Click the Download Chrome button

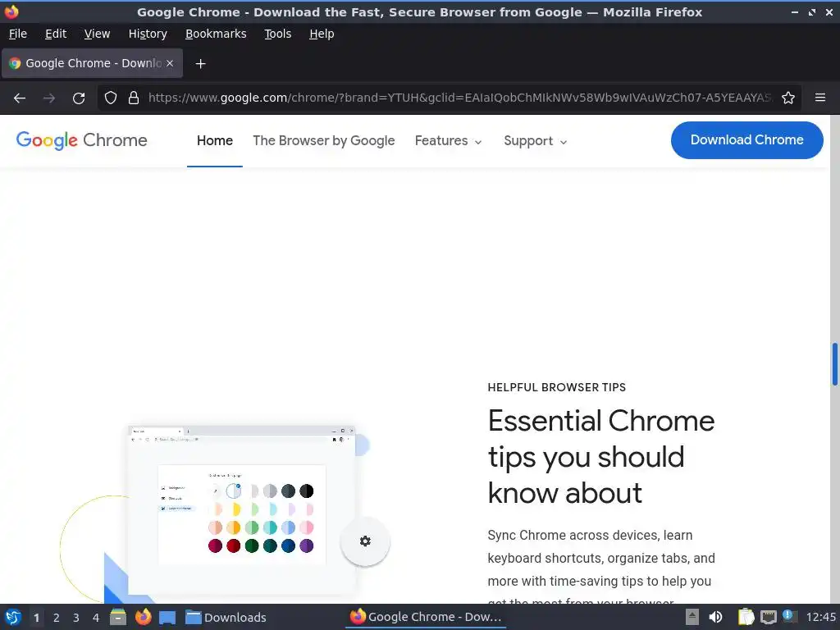pos(746,139)
